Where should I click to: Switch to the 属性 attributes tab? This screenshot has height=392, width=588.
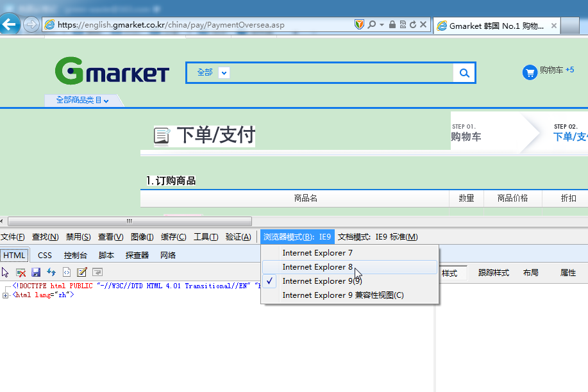click(x=567, y=273)
